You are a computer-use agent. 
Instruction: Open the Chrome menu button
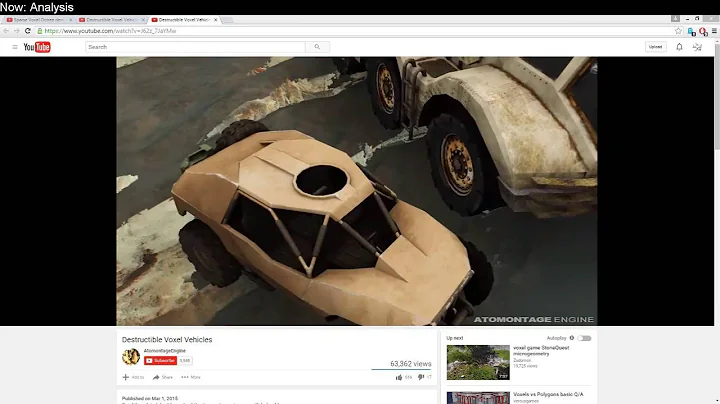click(x=714, y=31)
